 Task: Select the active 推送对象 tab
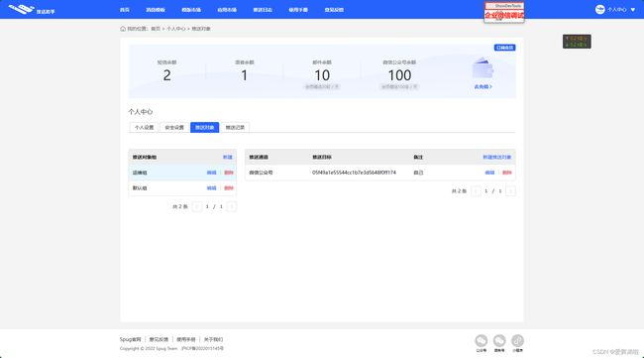tap(204, 127)
